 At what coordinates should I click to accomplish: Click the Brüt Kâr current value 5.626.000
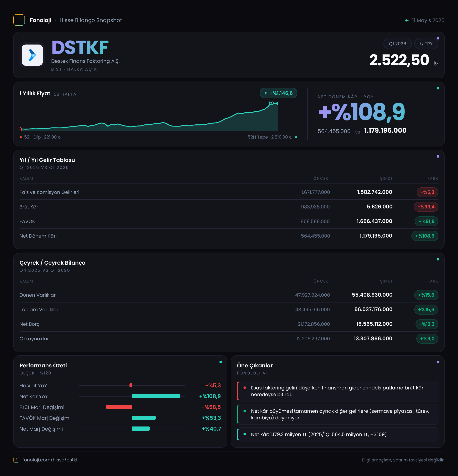tap(380, 207)
